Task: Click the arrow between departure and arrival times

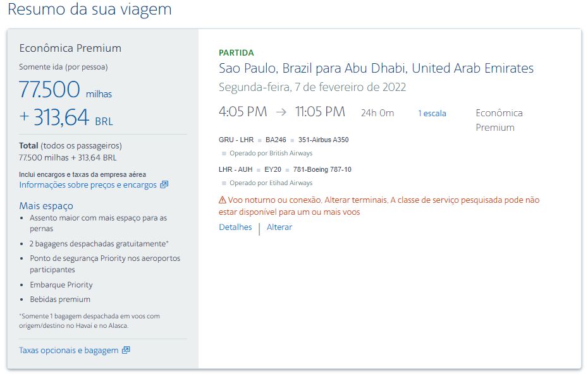Action: (x=281, y=112)
